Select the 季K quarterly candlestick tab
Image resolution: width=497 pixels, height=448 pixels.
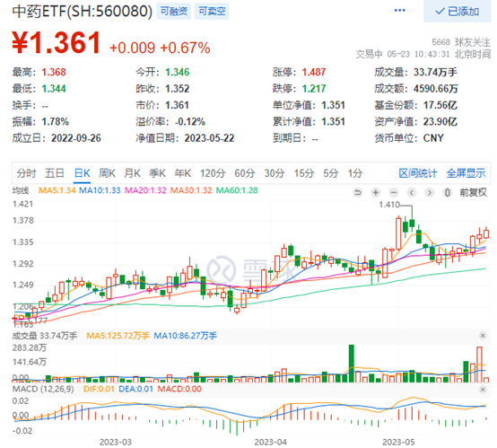[x=157, y=173]
